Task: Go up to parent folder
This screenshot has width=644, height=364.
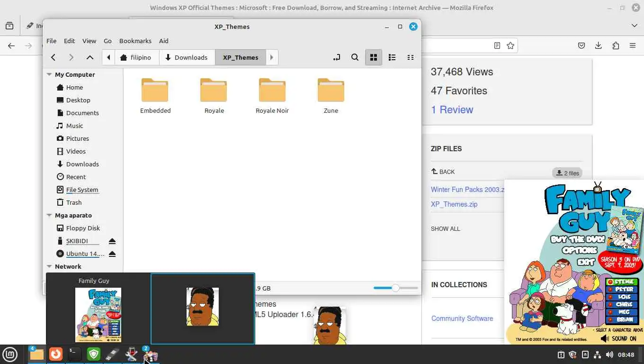Action: [x=89, y=57]
